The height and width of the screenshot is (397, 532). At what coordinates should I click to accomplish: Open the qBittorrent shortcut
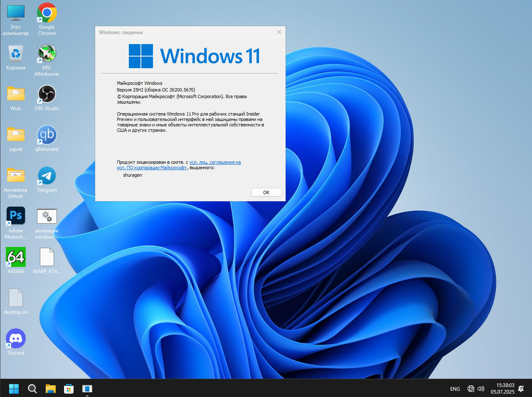[x=47, y=139]
